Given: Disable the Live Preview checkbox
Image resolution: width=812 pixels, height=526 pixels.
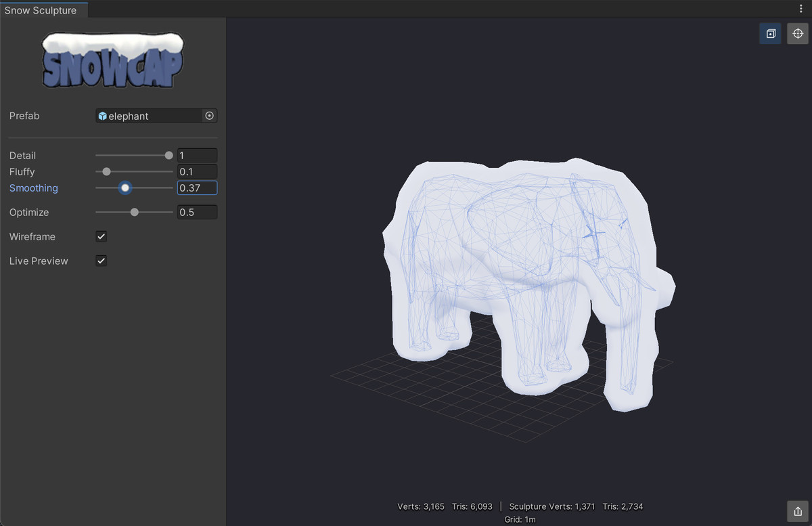Looking at the screenshot, I should [x=101, y=261].
